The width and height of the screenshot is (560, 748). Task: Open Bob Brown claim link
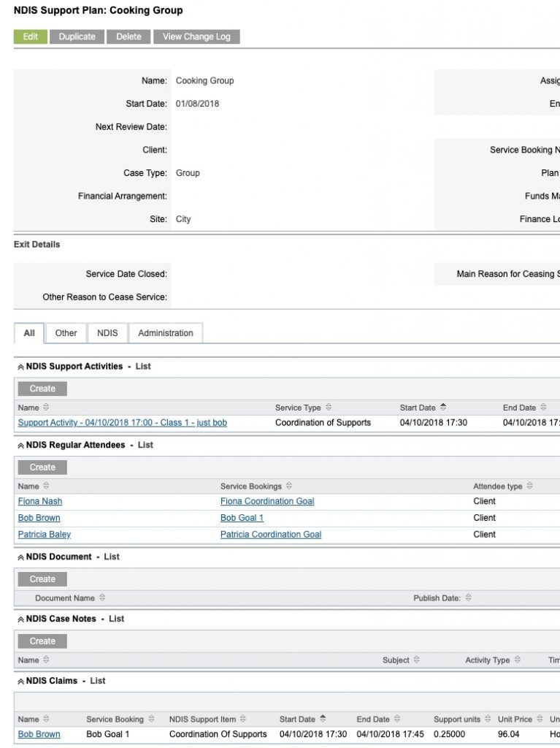39,734
